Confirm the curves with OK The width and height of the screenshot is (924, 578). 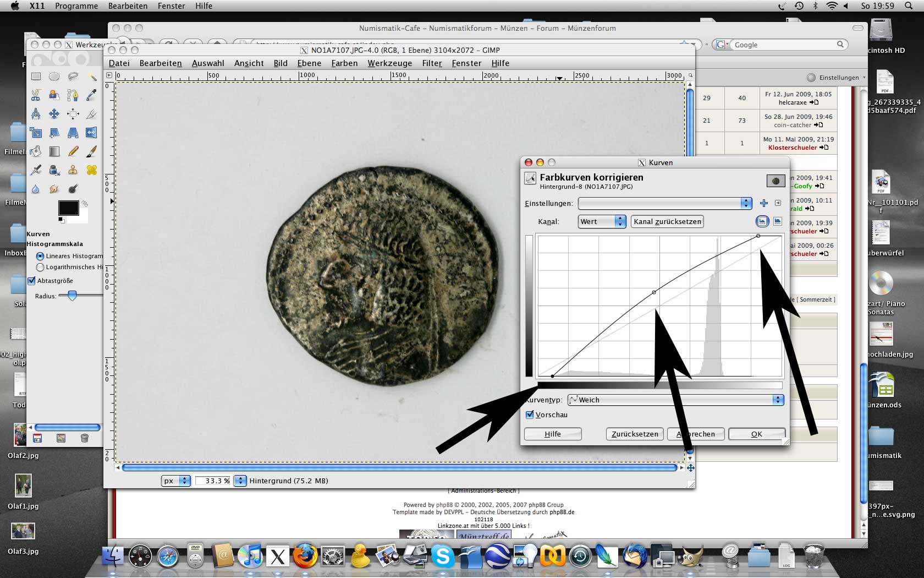(756, 434)
